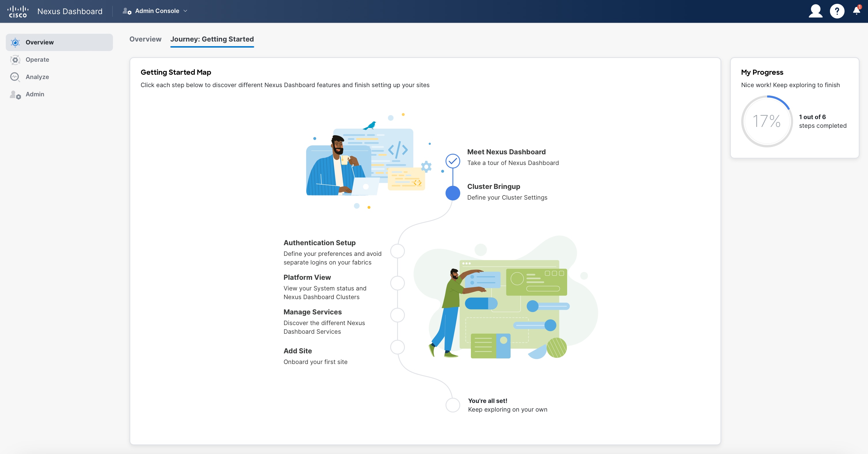
Task: Click the Add Site step circle
Action: click(x=397, y=347)
